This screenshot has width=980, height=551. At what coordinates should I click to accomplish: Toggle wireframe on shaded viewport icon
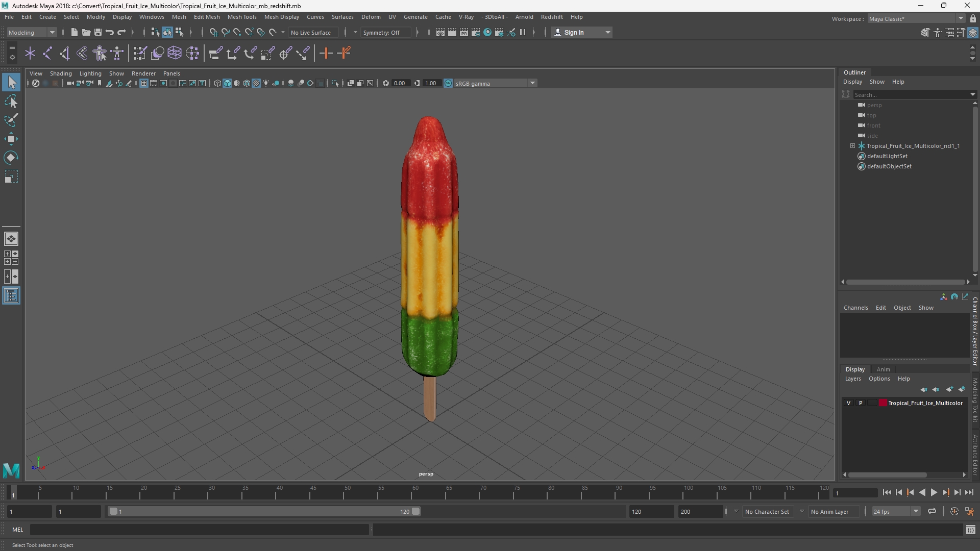point(247,83)
